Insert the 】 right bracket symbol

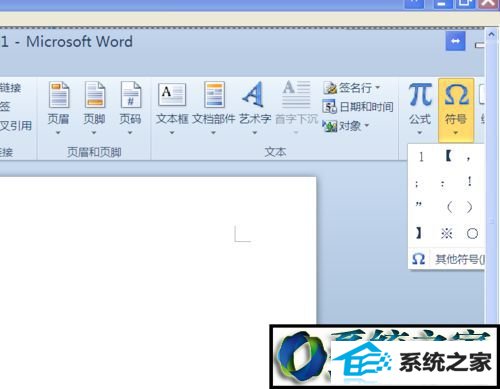coord(418,233)
